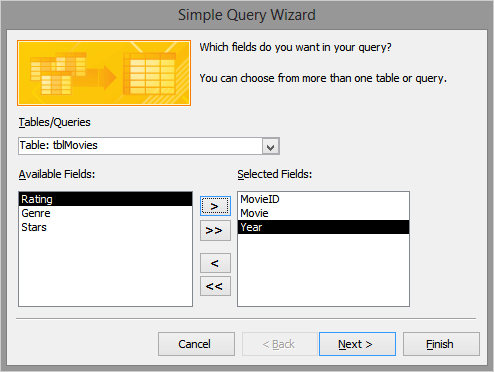This screenshot has height=372, width=494.
Task: Select MovieID in Selected Fields
Action: click(323, 199)
